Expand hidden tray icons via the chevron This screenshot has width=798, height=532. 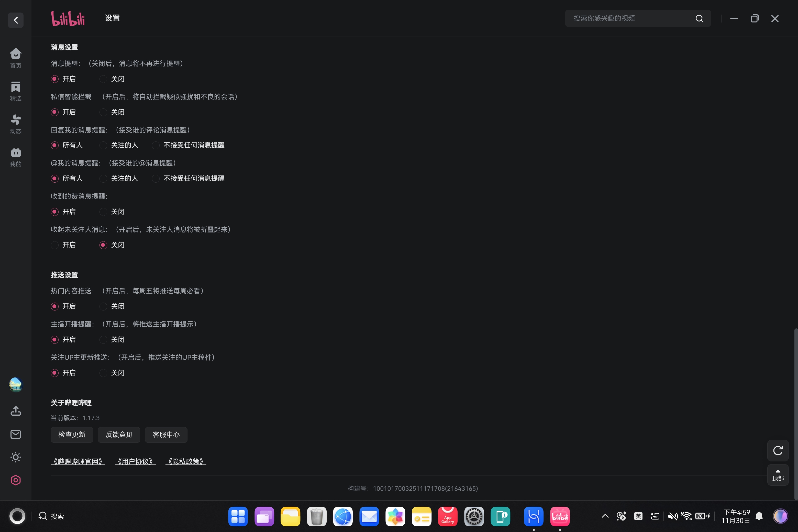coord(605,516)
